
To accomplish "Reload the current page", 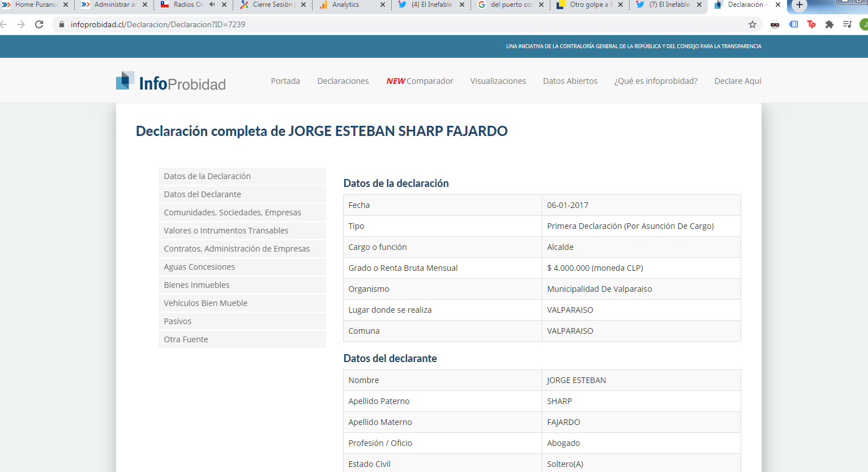I will [39, 24].
